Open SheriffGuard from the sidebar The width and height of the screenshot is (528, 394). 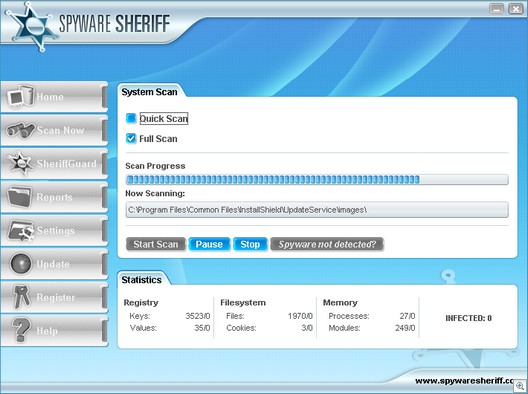coord(67,164)
